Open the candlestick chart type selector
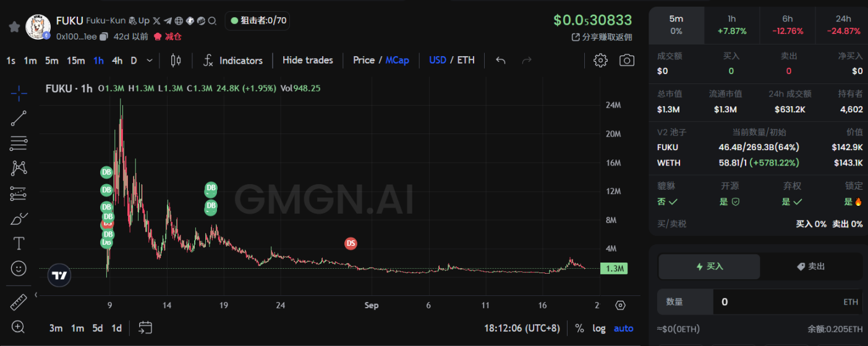 pos(176,60)
